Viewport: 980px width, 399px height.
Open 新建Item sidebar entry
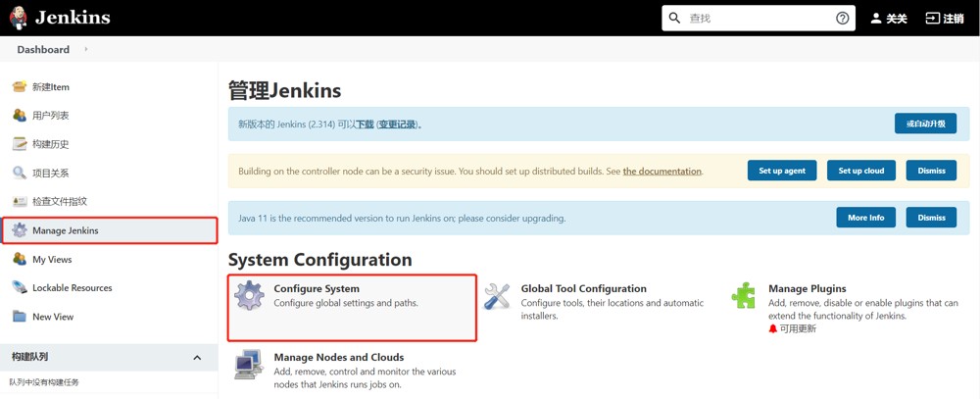point(51,87)
